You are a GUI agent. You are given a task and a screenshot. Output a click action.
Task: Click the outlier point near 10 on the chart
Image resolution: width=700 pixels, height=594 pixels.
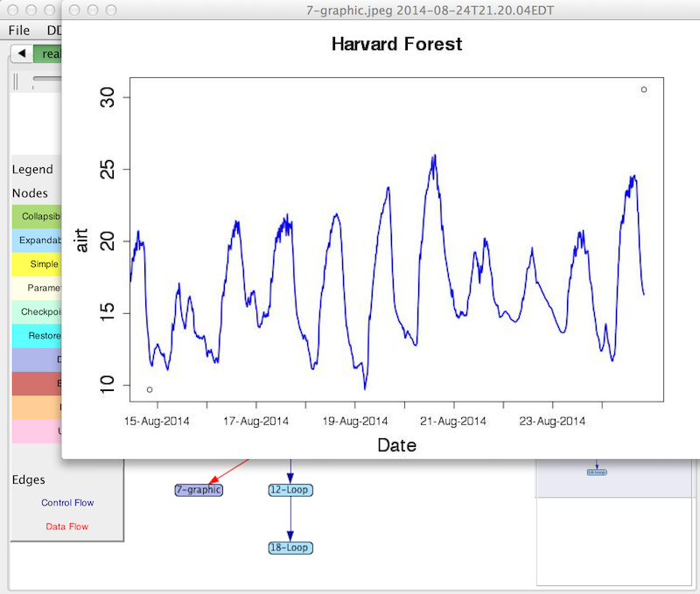[150, 389]
